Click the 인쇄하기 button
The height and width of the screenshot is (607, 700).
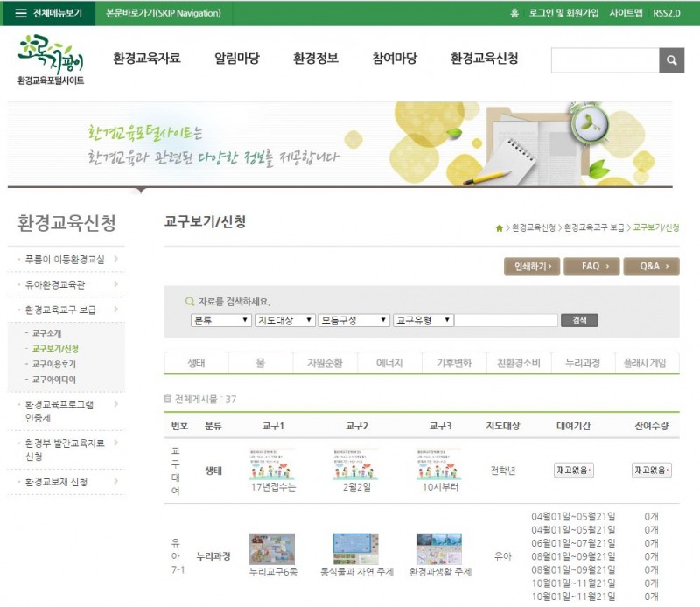(x=532, y=267)
